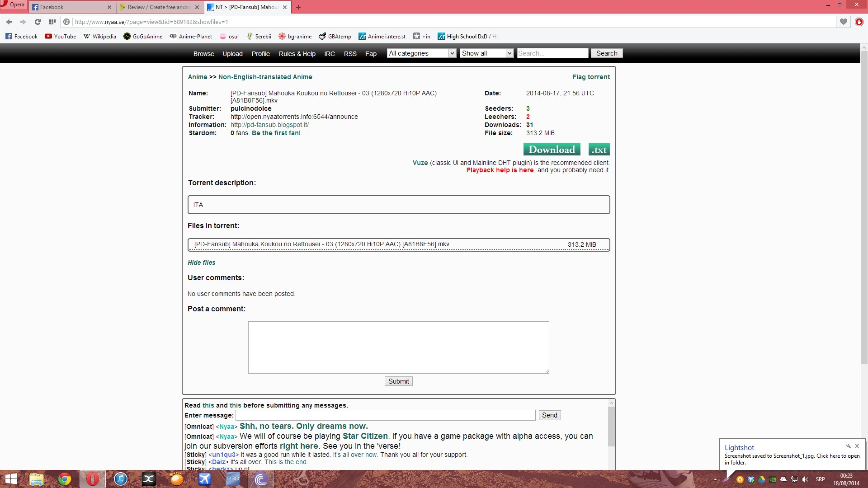Viewport: 868px width, 488px height.
Task: Open the YouTube bookmark
Action: [61, 37]
